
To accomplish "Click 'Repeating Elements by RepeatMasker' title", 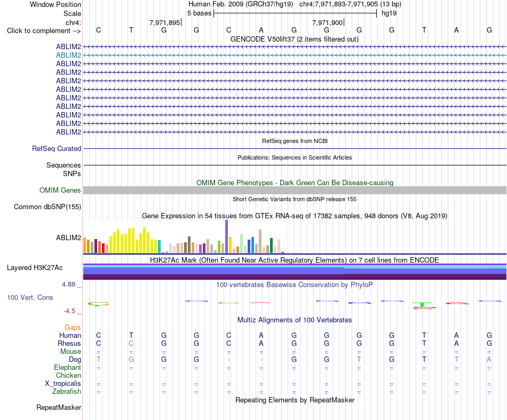I will [x=295, y=400].
